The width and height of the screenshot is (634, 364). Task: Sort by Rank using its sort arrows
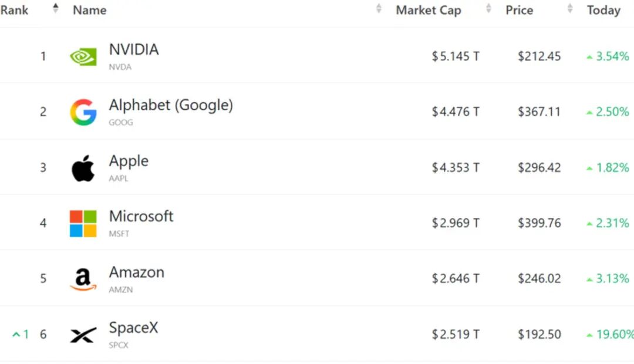55,8
